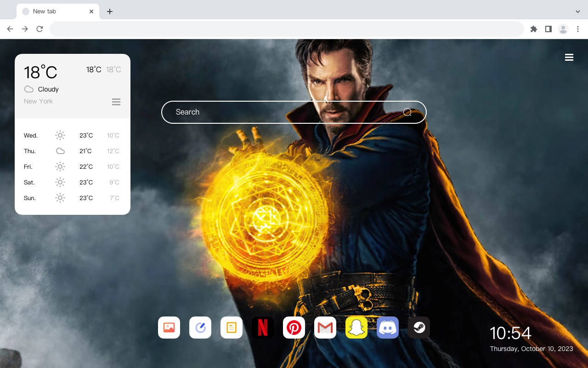The width and height of the screenshot is (588, 368).
Task: Reload the page
Action: click(40, 29)
